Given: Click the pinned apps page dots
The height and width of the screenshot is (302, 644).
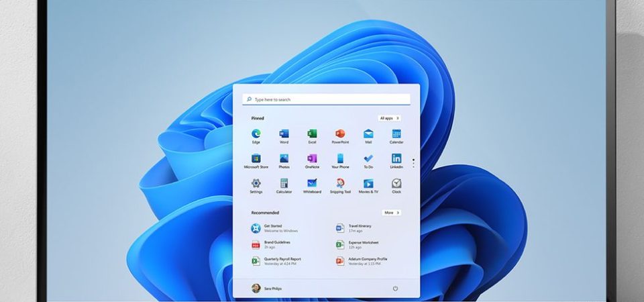Looking at the screenshot, I should (x=413, y=163).
